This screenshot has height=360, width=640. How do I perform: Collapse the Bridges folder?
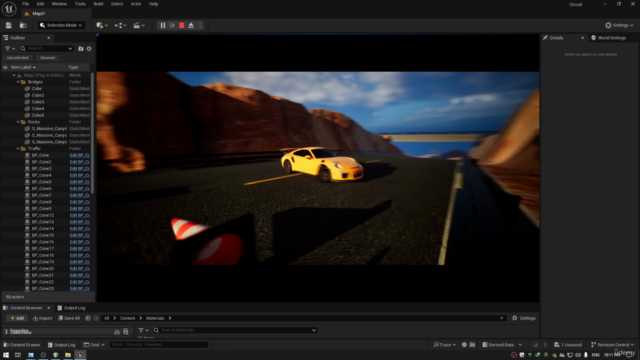18,82
